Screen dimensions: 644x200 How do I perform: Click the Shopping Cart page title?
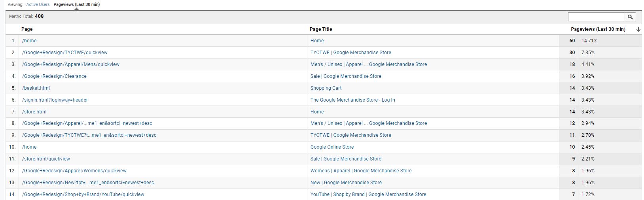326,88
